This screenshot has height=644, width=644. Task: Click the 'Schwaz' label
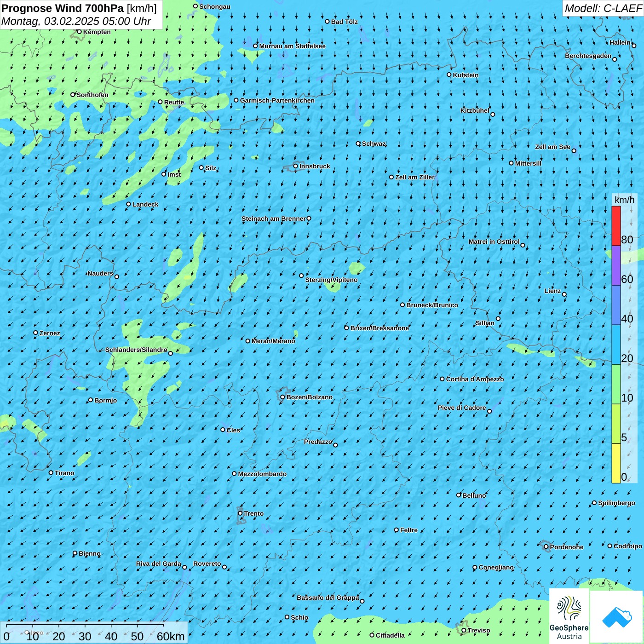pos(374,144)
